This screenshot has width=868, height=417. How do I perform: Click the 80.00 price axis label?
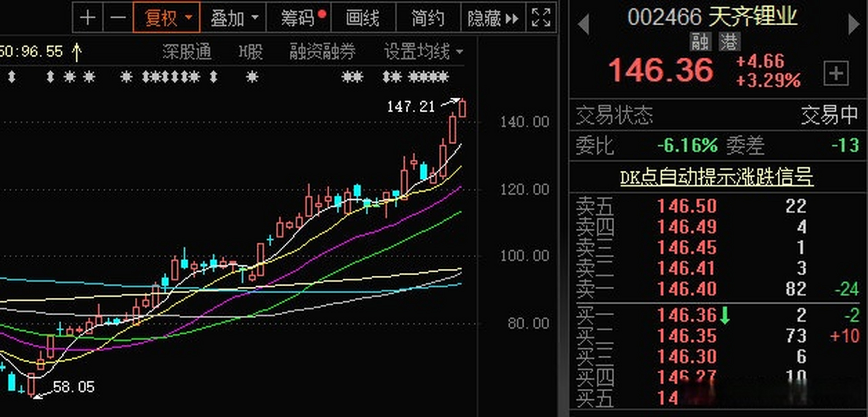click(529, 324)
